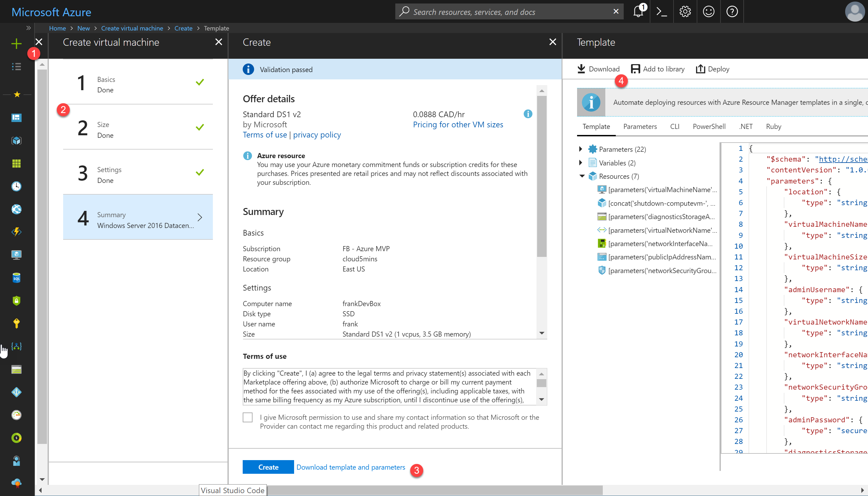
Task: Collapse the Resources (7) tree node
Action: pos(582,176)
